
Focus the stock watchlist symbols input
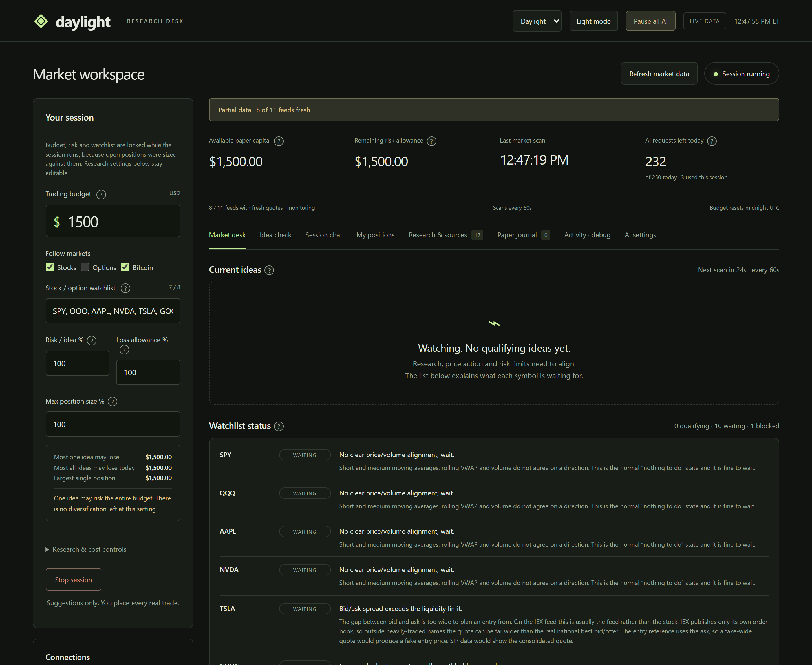click(113, 311)
